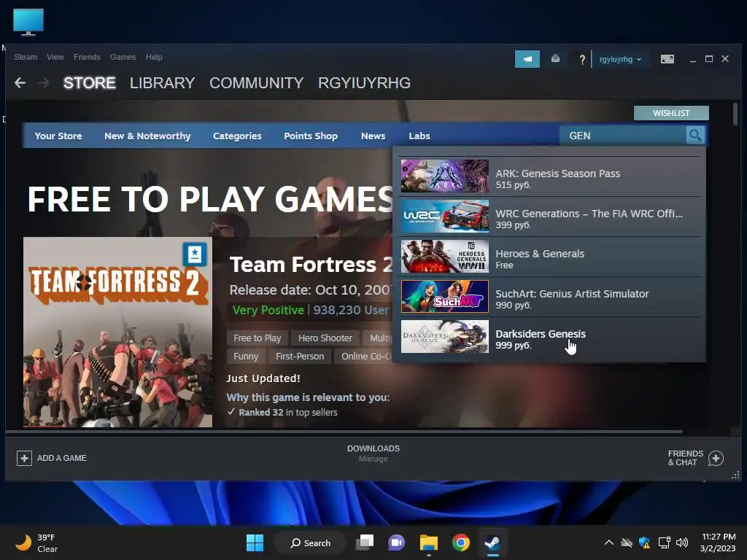Open Task View on the taskbar

365,542
